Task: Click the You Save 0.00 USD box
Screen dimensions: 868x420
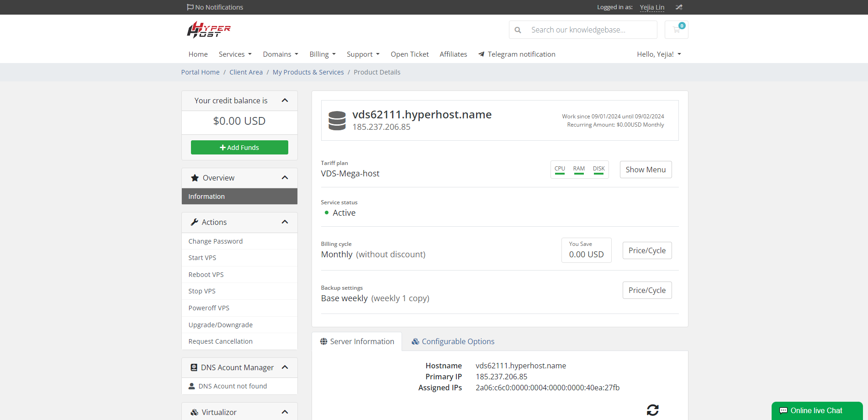Action: point(586,250)
